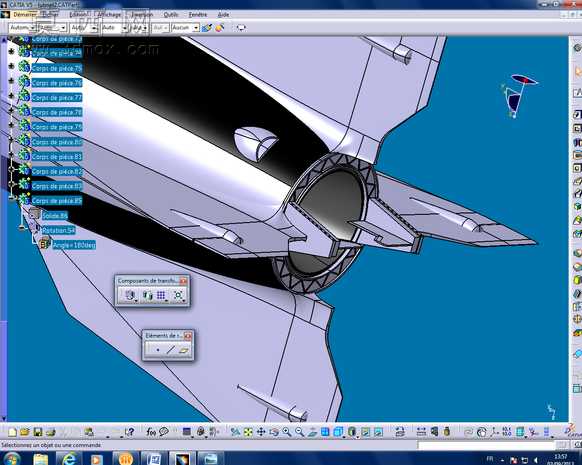Select Corps de pièce.76 in tree
Image resolution: width=582 pixels, height=465 pixels.
[x=56, y=83]
